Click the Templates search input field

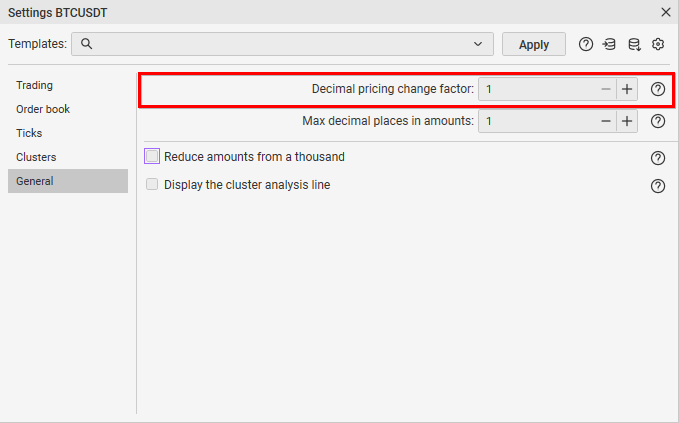(x=282, y=44)
